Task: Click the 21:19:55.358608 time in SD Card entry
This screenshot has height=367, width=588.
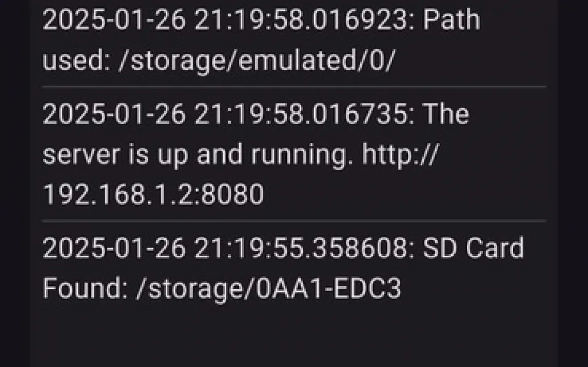Action: tap(301, 248)
